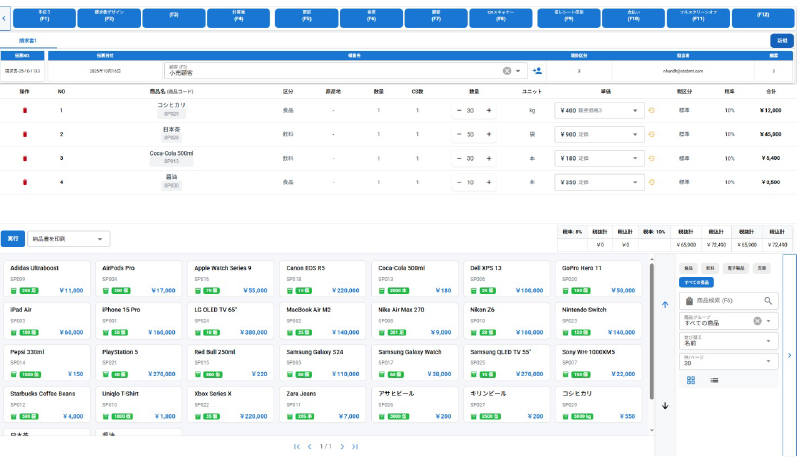This screenshot has width=800, height=459.
Task: Clear the 小売顧客 customer selection
Action: (x=506, y=71)
